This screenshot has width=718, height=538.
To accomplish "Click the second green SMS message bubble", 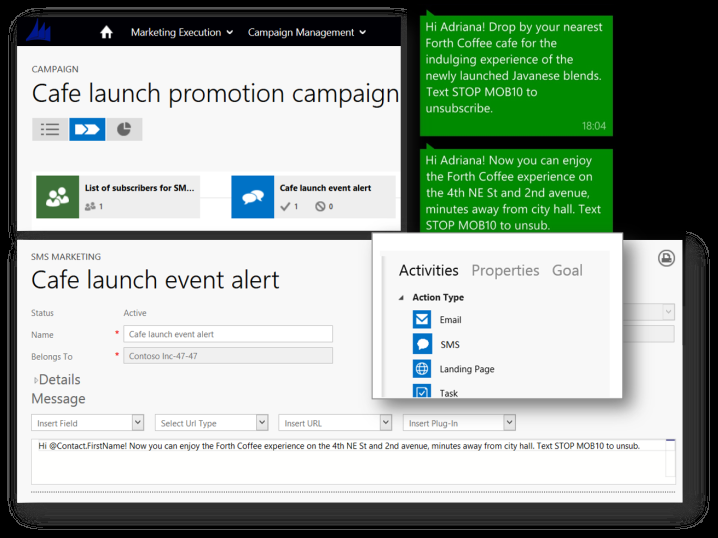I will tap(516, 191).
